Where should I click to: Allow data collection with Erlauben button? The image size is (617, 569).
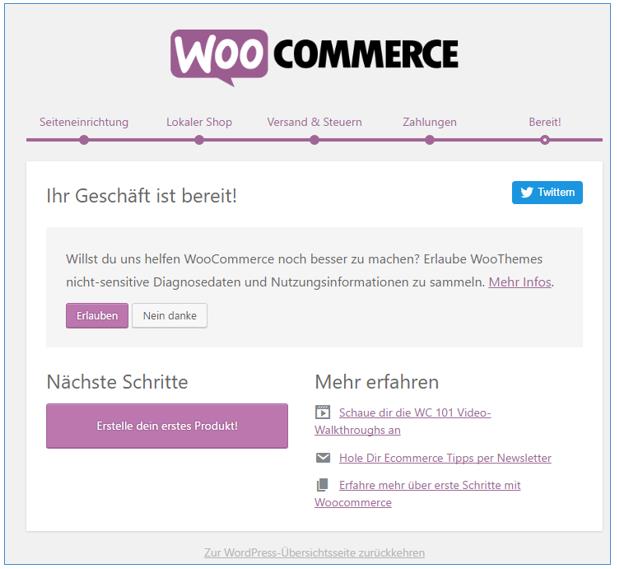(97, 316)
